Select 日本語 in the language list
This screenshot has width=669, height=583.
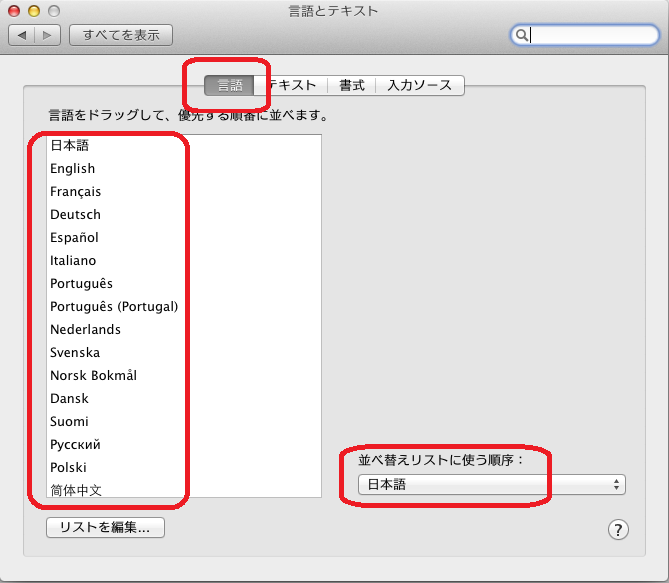(184, 146)
